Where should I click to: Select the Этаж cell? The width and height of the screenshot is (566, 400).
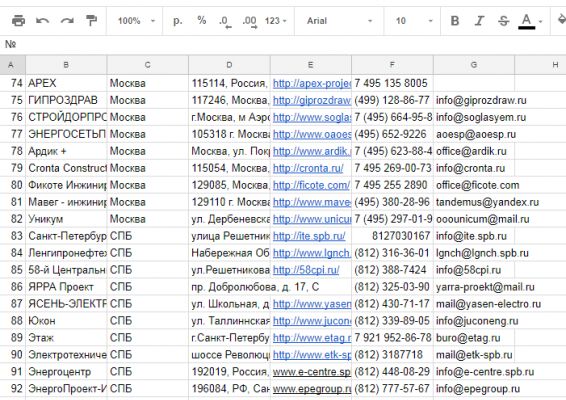66,338
